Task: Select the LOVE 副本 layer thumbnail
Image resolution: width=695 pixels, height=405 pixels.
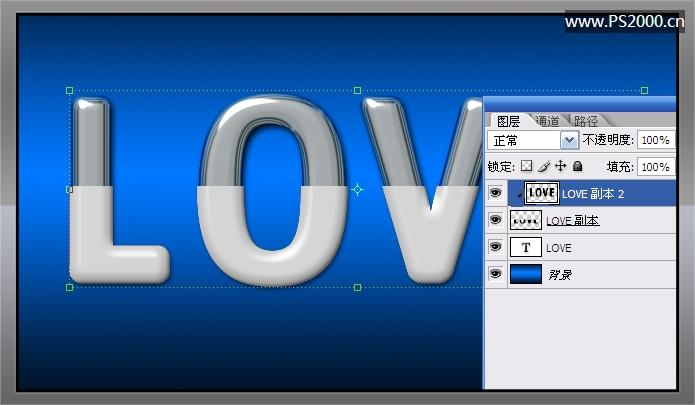Action: tap(526, 220)
